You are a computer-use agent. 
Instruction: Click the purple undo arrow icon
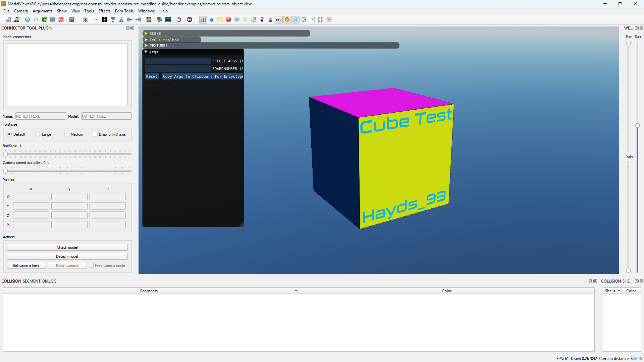tap(179, 20)
